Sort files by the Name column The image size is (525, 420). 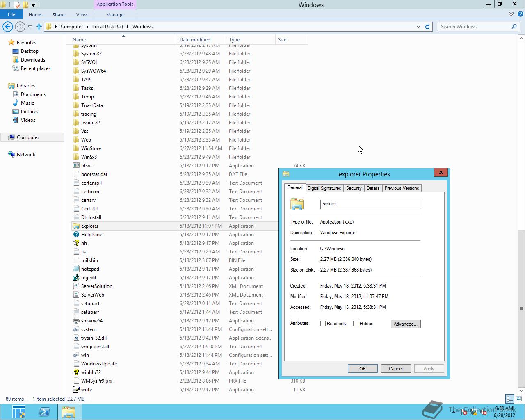pos(123,40)
